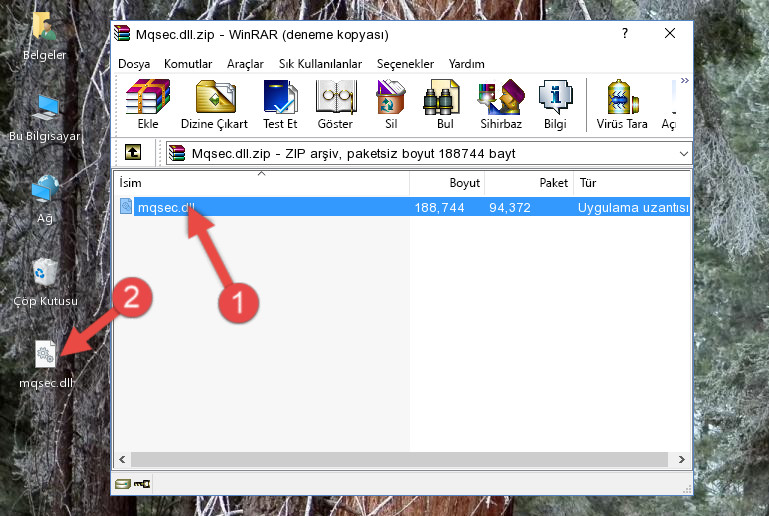
Task: Click the 188,744 size value
Action: pos(439,207)
